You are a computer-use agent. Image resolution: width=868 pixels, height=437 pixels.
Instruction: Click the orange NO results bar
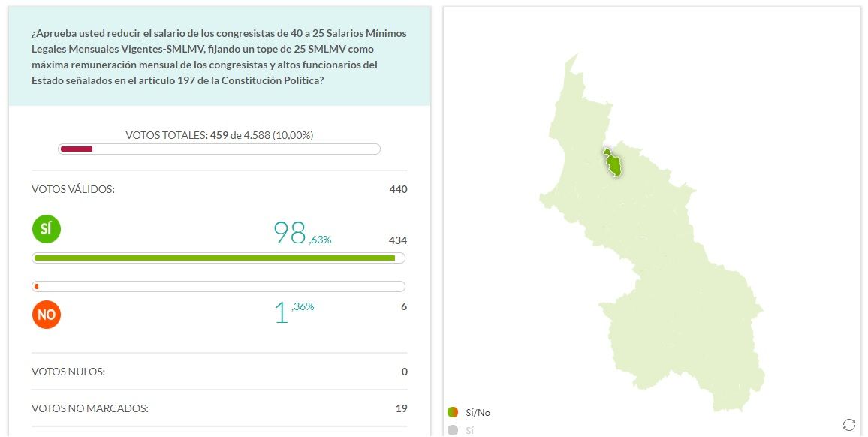(x=219, y=286)
